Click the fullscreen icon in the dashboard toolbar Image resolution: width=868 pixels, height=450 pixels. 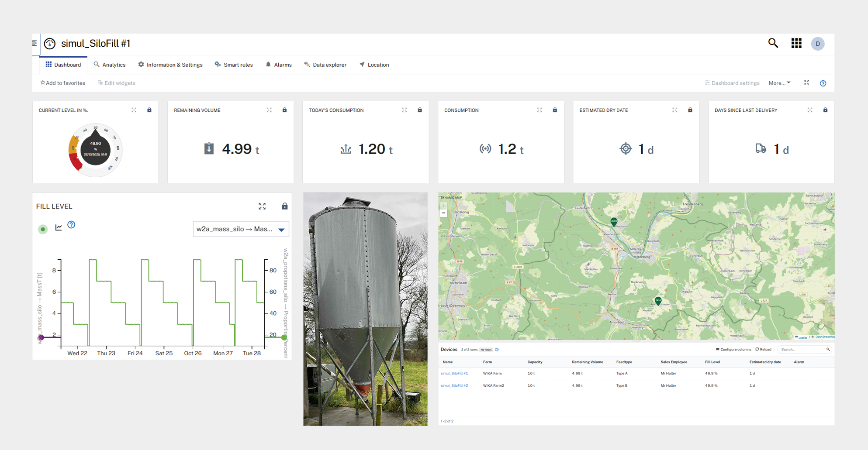pyautogui.click(x=807, y=83)
